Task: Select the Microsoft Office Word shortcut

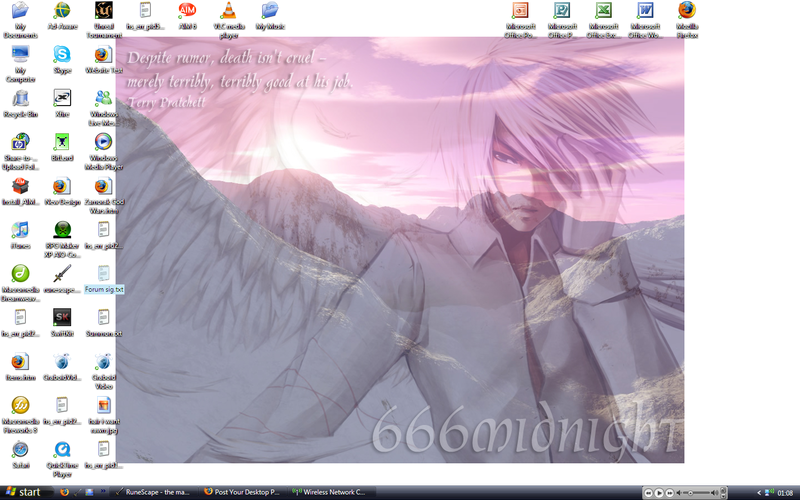Action: point(645,19)
